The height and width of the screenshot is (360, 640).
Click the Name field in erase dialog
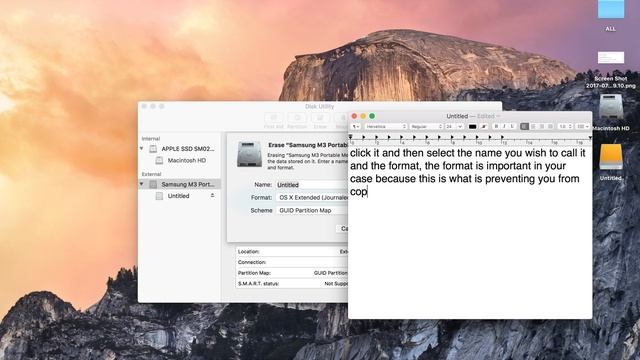coord(312,185)
